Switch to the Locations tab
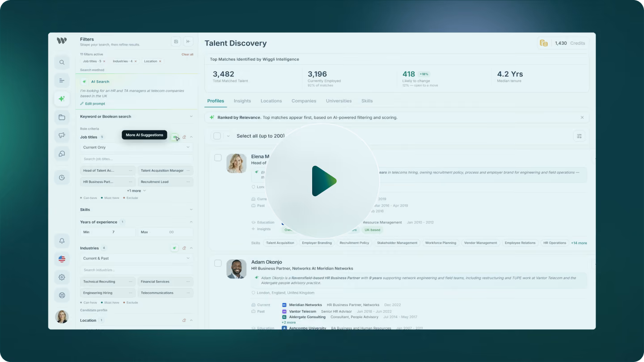 271,101
